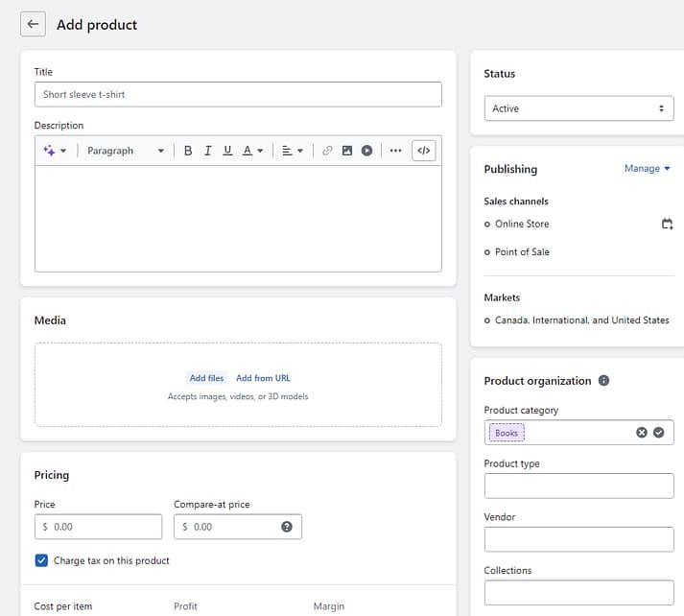The width and height of the screenshot is (684, 616).
Task: Apply underline formatting in description toolbar
Action: 227,151
